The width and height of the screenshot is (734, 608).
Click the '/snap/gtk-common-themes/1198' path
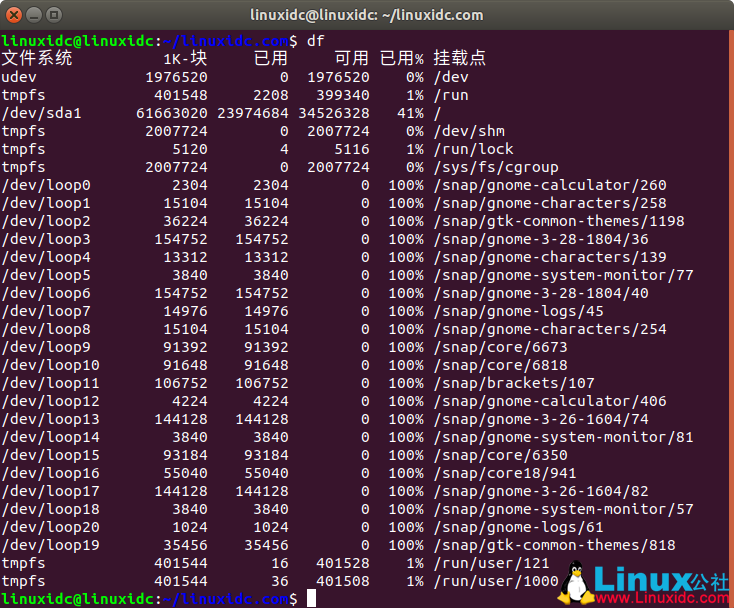coord(559,221)
